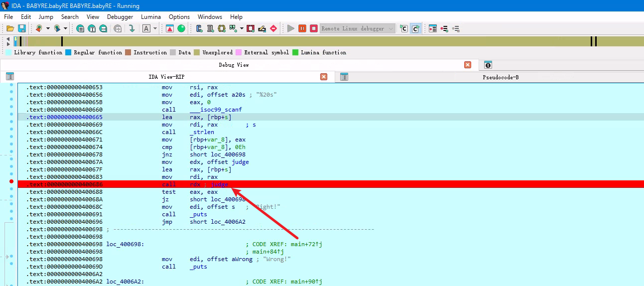Click the red octagon stop-sign toolbar icon

[x=273, y=28]
